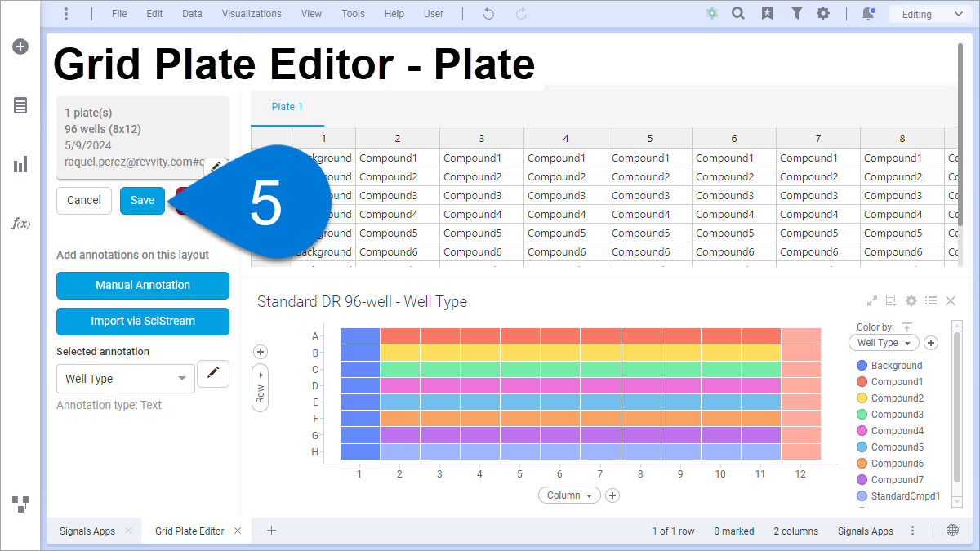The image size is (980, 551).
Task: Open the Edit menu
Action: (x=155, y=14)
